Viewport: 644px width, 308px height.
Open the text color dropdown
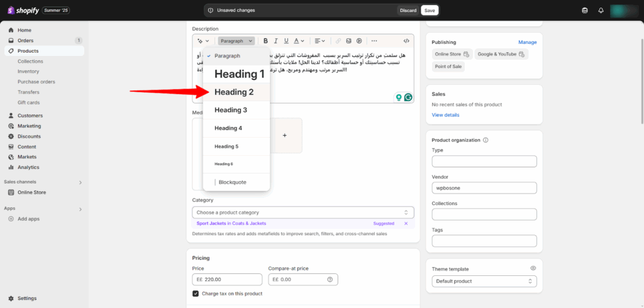[299, 41]
